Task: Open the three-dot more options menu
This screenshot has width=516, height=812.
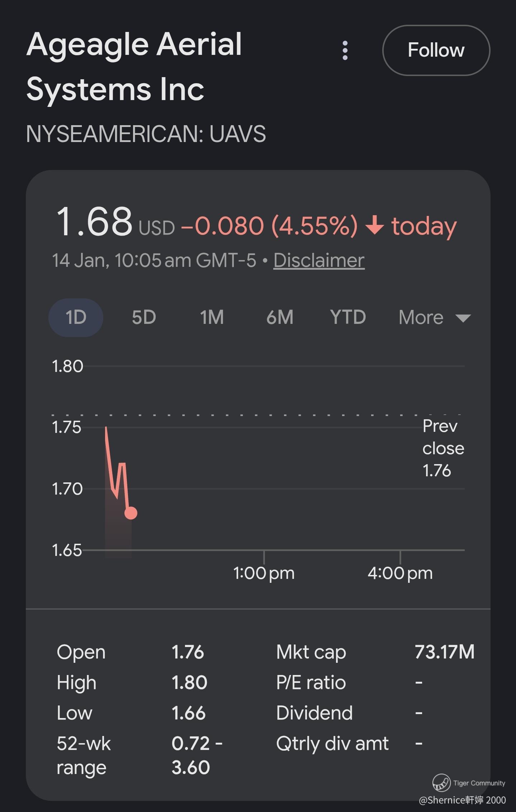Action: [345, 51]
